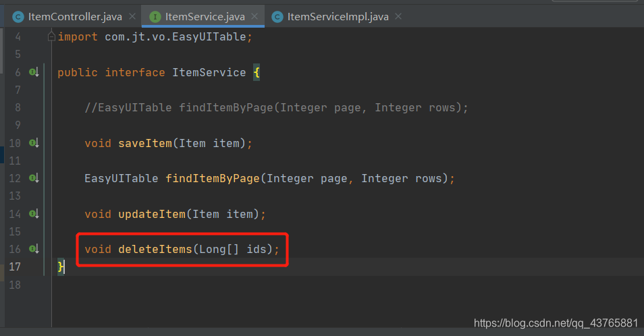
Task: Click the EasyUITable return type on line 12
Action: (x=121, y=179)
